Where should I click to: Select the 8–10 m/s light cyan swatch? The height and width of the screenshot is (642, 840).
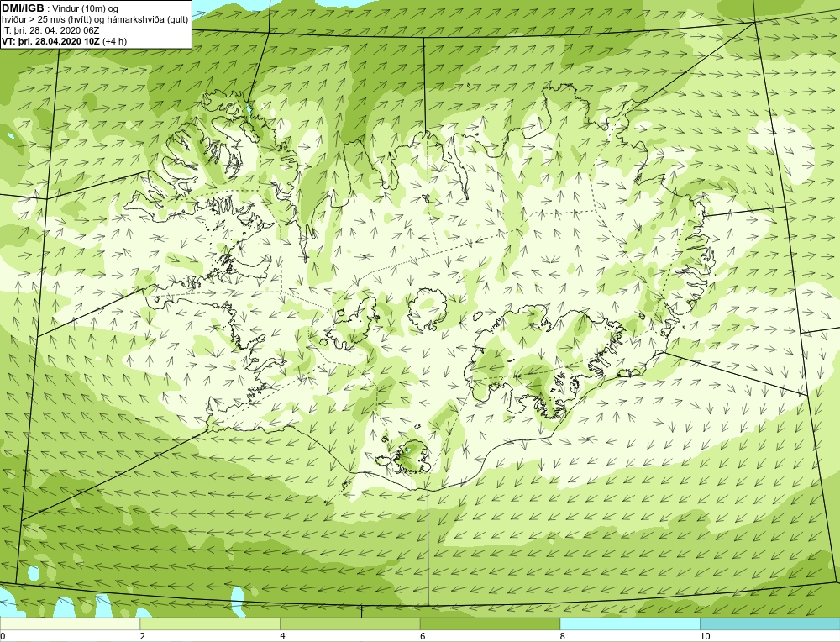tap(630, 624)
